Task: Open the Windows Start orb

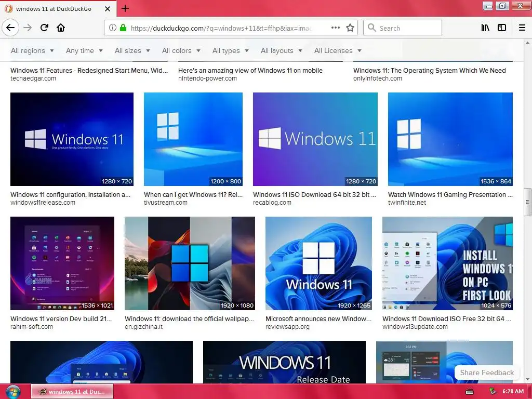Action: pos(12,392)
